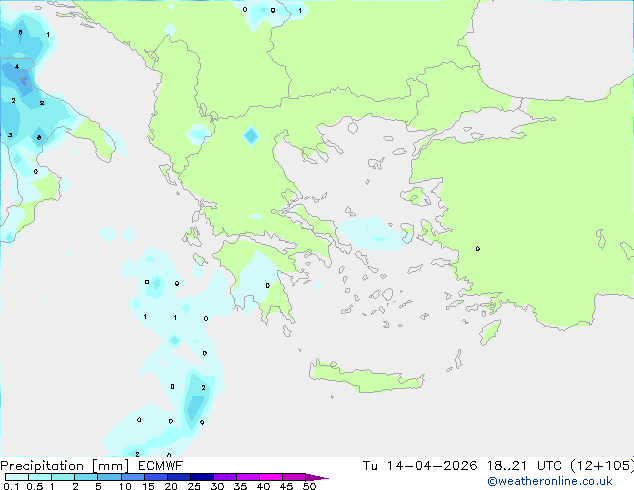
Task: Click the 'ECMWF' model label
Action: pos(160,466)
